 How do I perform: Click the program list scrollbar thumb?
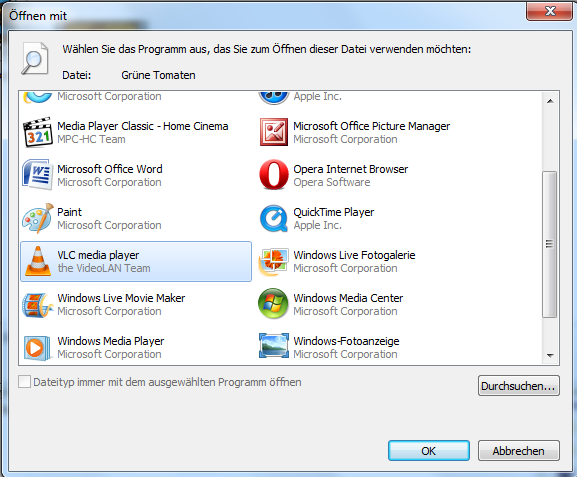click(x=550, y=244)
